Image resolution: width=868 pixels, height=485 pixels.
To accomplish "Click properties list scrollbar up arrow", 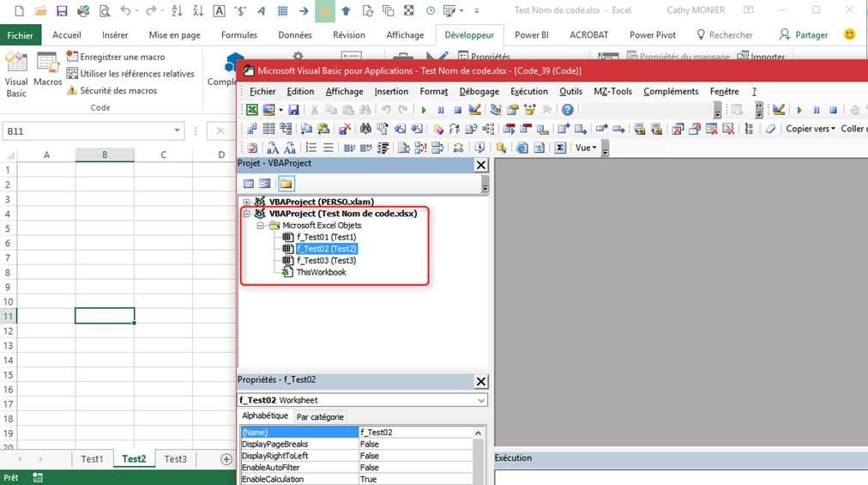I will [x=479, y=433].
